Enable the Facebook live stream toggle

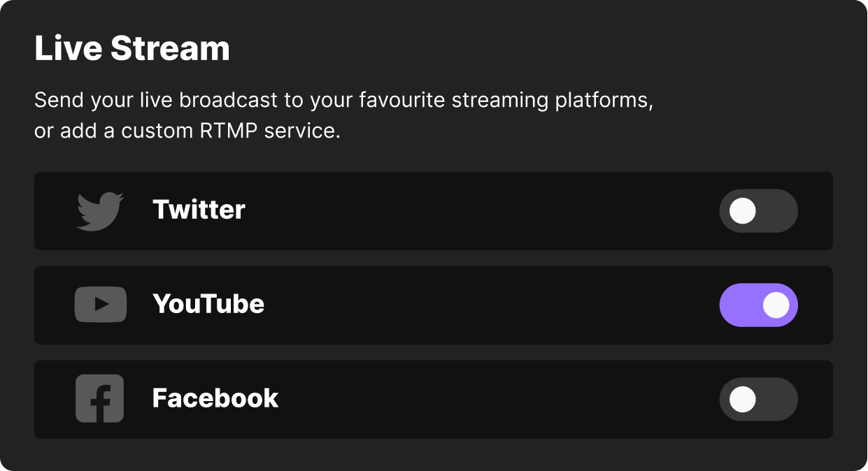click(759, 399)
